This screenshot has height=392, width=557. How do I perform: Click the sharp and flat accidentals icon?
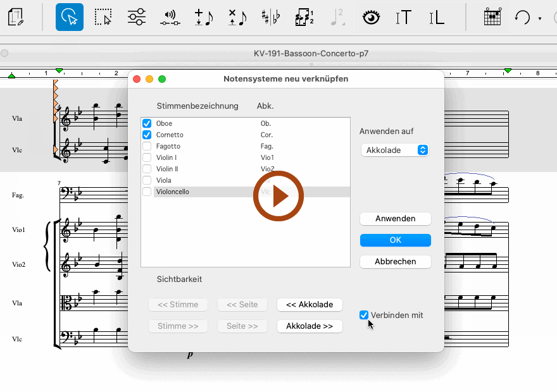click(272, 17)
